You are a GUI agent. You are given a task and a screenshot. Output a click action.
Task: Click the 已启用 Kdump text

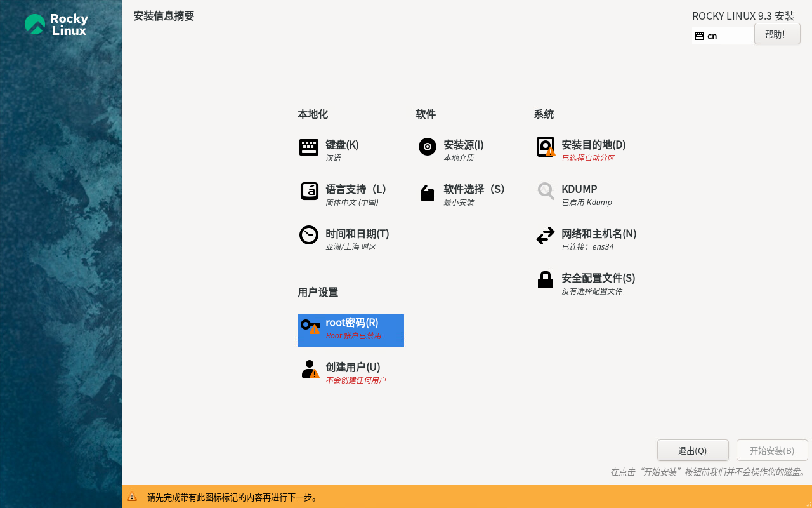pos(587,203)
